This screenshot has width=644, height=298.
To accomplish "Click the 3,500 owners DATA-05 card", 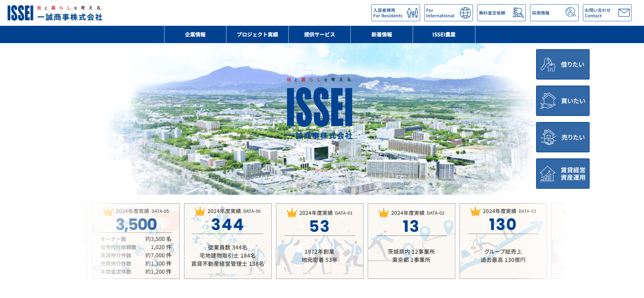I will click(136, 241).
